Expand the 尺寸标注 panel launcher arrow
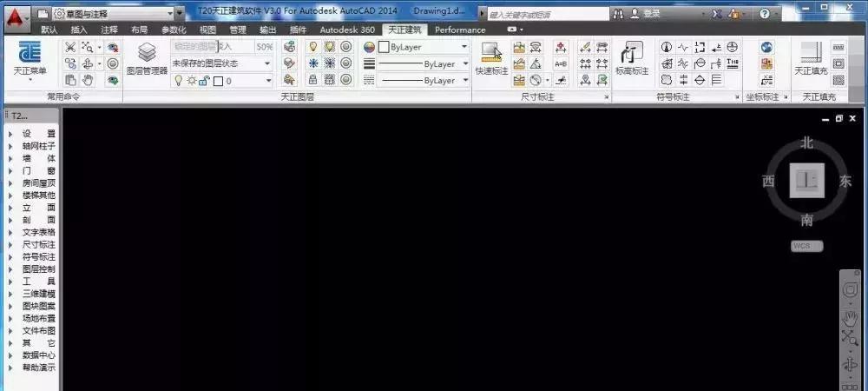The image size is (868, 391). pos(607,97)
